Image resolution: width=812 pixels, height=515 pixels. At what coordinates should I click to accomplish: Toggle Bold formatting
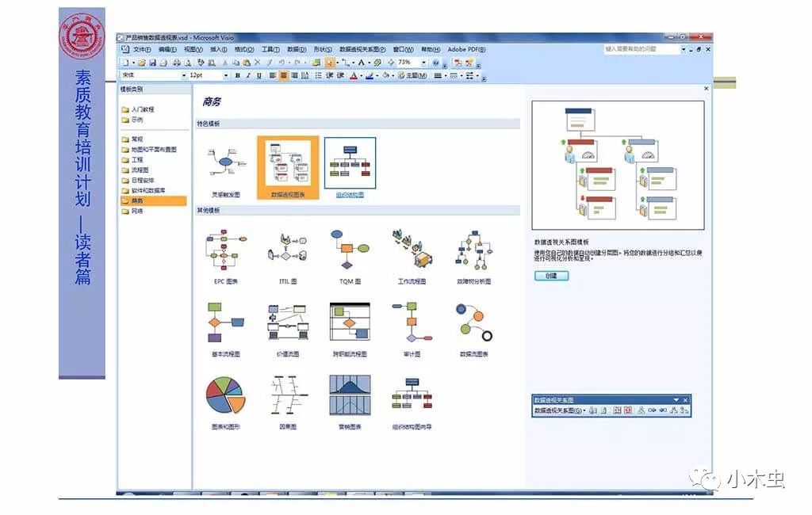pyautogui.click(x=238, y=75)
